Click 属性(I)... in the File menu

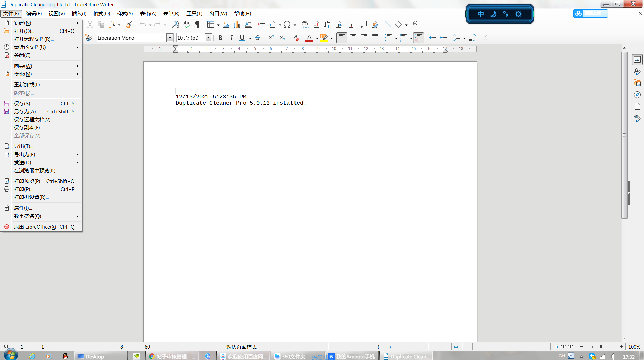pos(41,208)
